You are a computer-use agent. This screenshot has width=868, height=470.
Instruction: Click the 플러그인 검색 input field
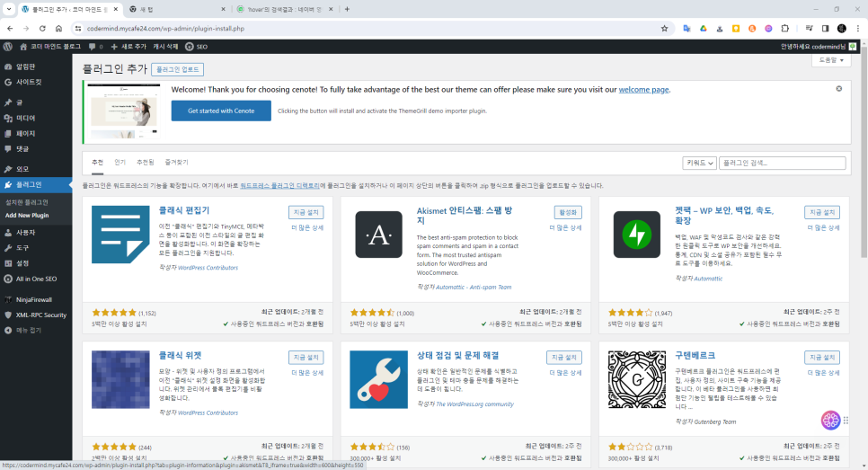tap(783, 163)
